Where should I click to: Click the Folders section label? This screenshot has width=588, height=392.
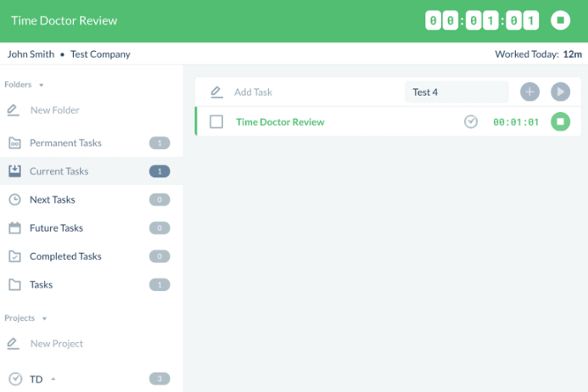[18, 84]
